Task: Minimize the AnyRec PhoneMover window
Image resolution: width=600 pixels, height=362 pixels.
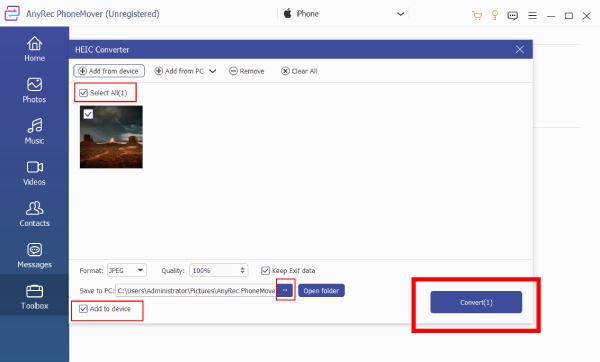Action: click(x=551, y=16)
